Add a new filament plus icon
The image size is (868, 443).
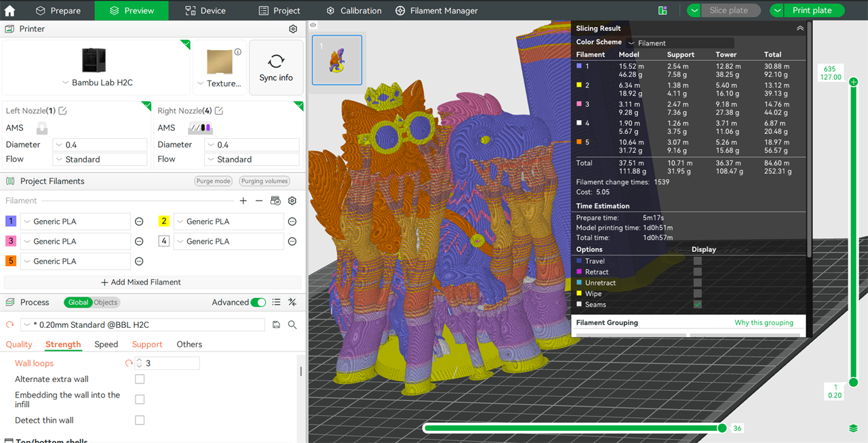point(243,201)
